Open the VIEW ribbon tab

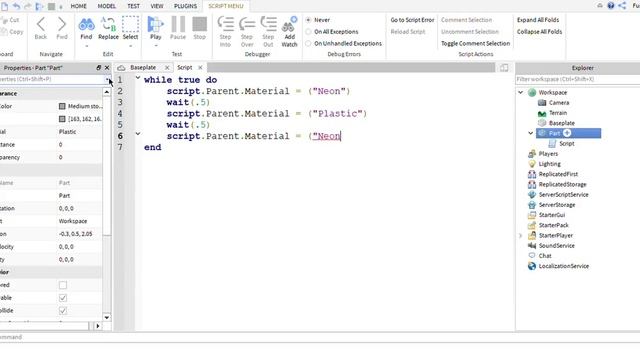tap(157, 6)
